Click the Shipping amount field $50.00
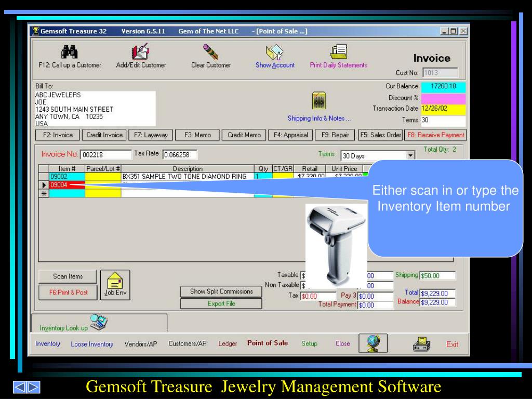 click(x=437, y=276)
